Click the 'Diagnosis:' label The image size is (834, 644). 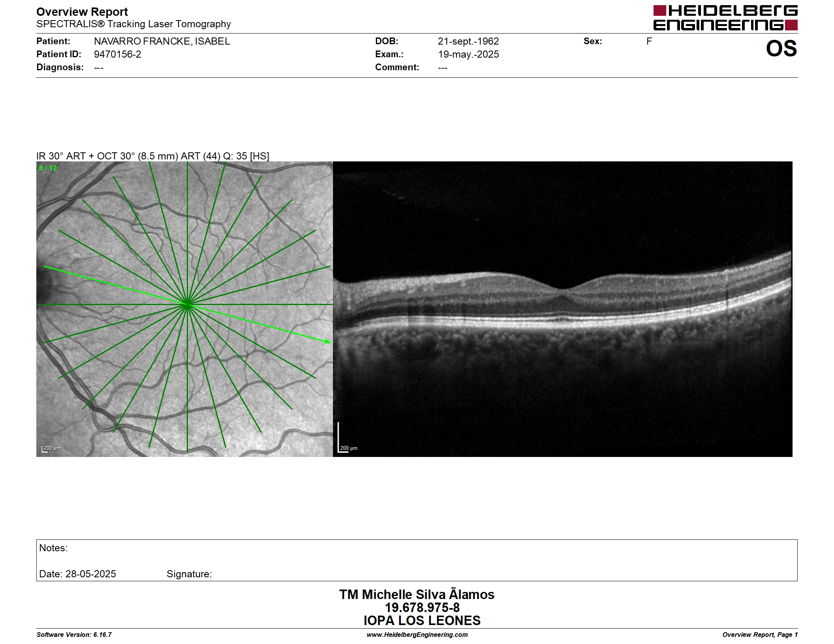(x=60, y=67)
